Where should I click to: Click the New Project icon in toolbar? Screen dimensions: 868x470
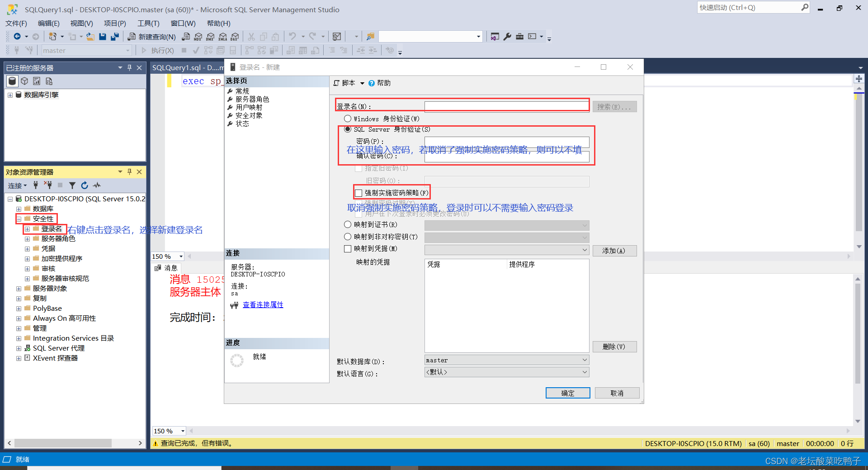(52, 37)
